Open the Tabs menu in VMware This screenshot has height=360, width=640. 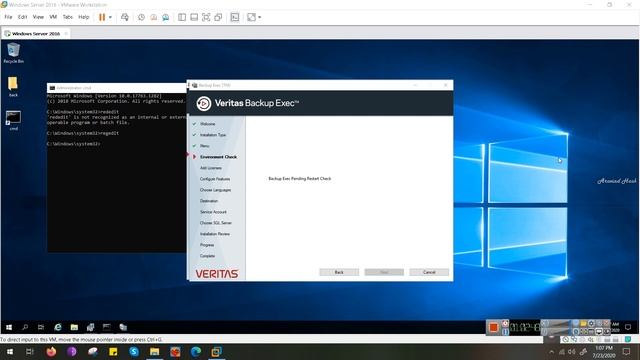tap(67, 17)
